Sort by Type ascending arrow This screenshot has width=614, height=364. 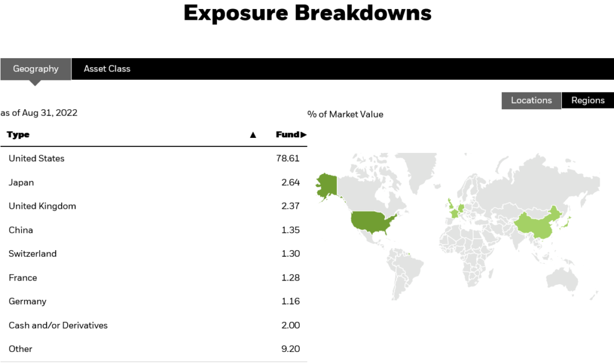(253, 135)
